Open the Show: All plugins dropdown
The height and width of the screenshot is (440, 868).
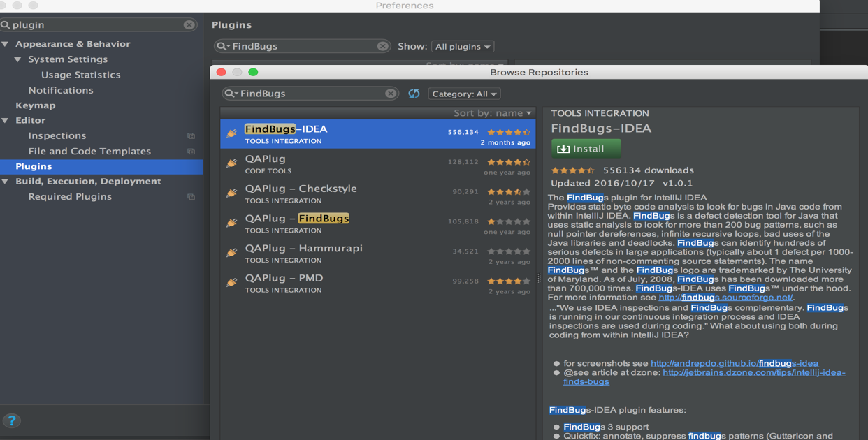pos(463,47)
